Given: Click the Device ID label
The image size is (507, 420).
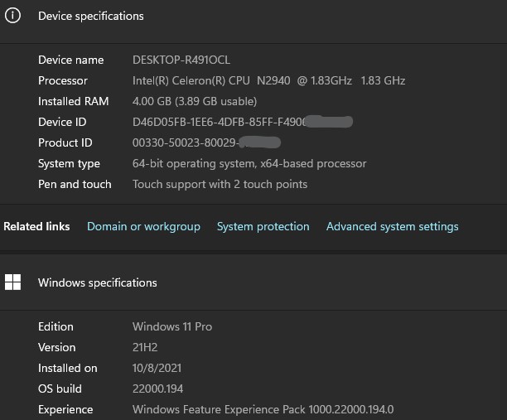Looking at the screenshot, I should point(62,123).
